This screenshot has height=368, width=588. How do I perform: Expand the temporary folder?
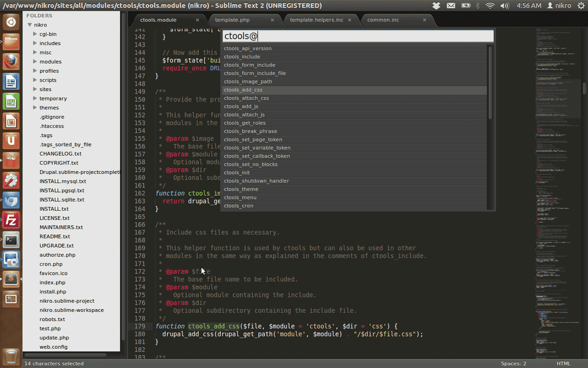click(x=35, y=98)
